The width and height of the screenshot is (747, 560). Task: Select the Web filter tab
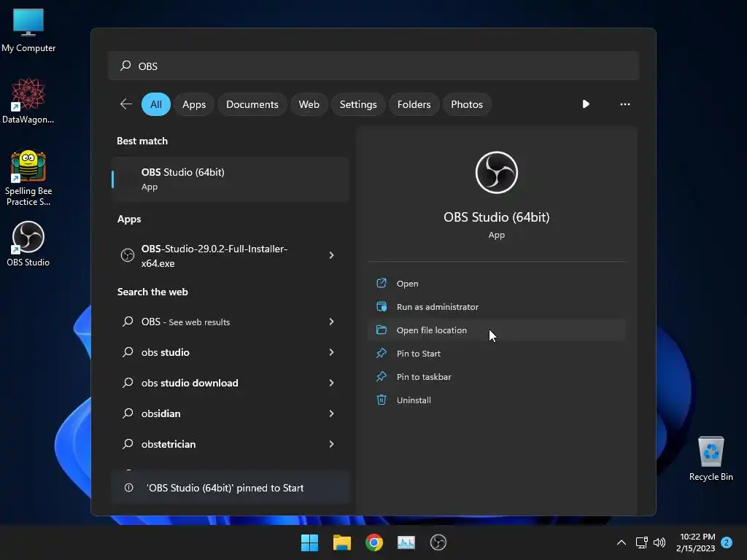pos(309,104)
